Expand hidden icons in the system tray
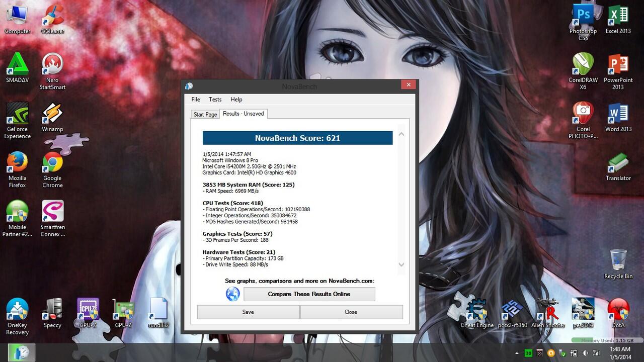The width and height of the screenshot is (644, 362). 517,353
